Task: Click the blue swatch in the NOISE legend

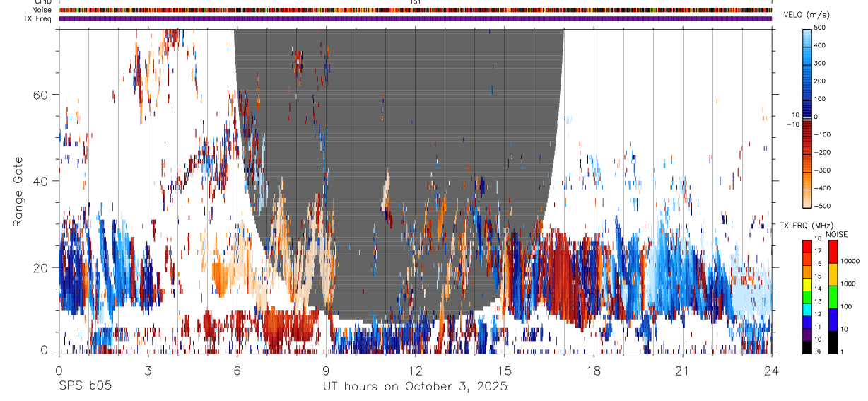Action: (833, 320)
